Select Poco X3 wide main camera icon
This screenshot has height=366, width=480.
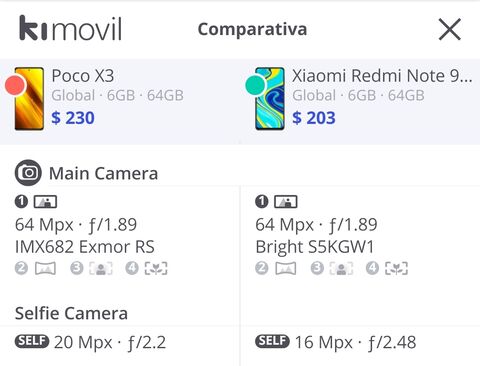pyautogui.click(x=36, y=202)
